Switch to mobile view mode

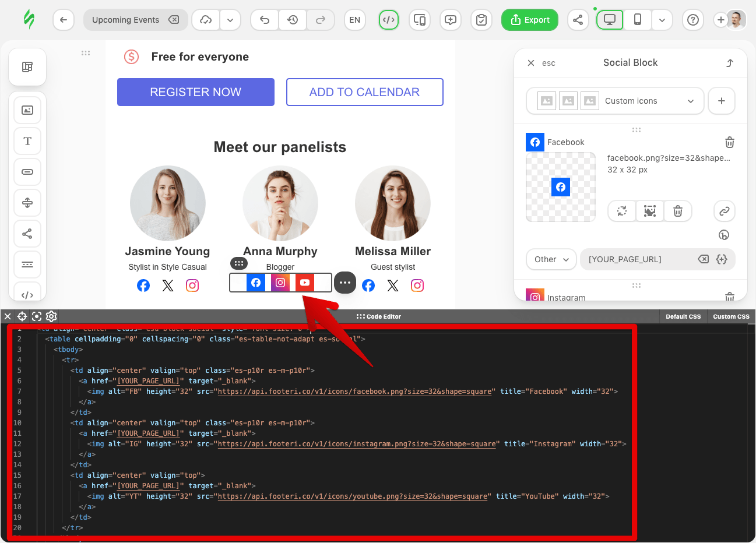(x=638, y=20)
